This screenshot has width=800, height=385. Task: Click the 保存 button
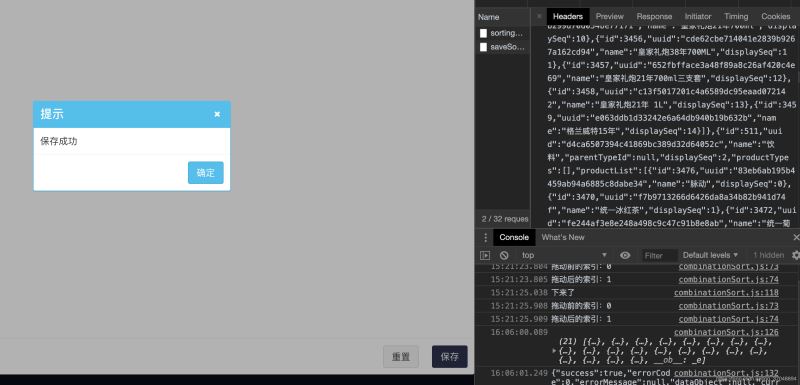coord(449,356)
